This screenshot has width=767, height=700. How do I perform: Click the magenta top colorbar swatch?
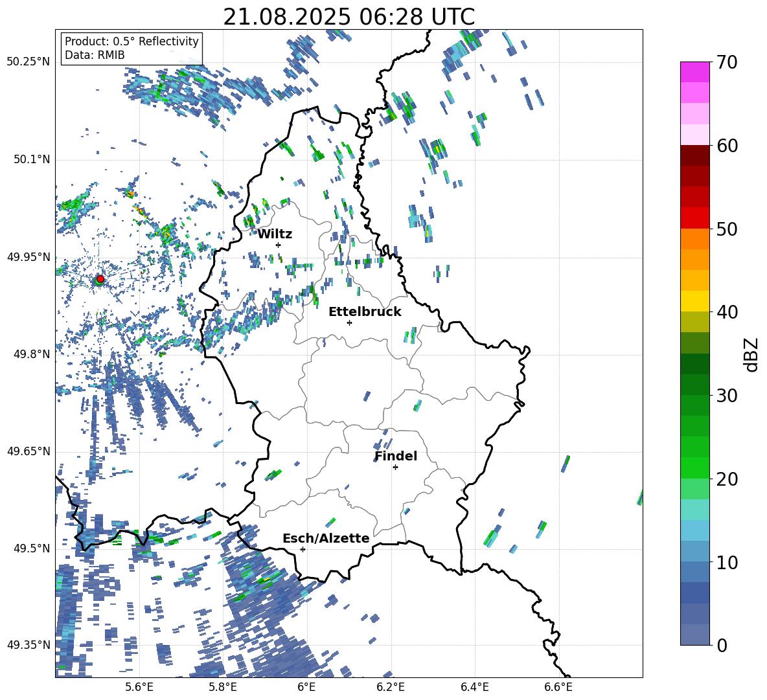[x=694, y=72]
